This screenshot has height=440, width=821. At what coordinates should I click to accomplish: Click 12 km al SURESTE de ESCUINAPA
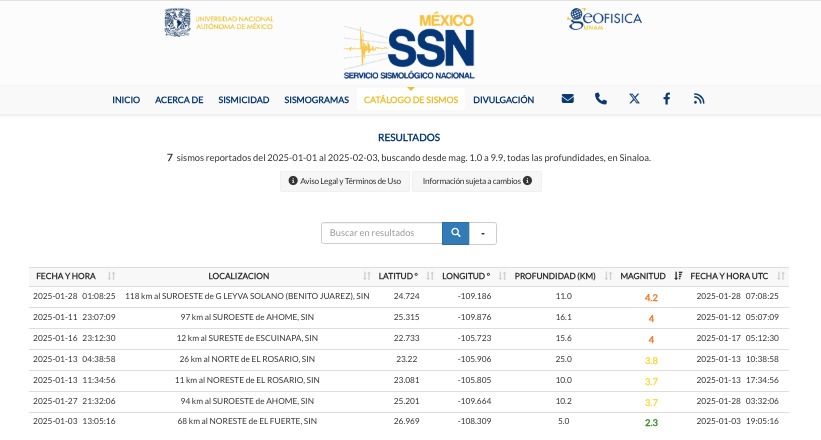point(247,338)
